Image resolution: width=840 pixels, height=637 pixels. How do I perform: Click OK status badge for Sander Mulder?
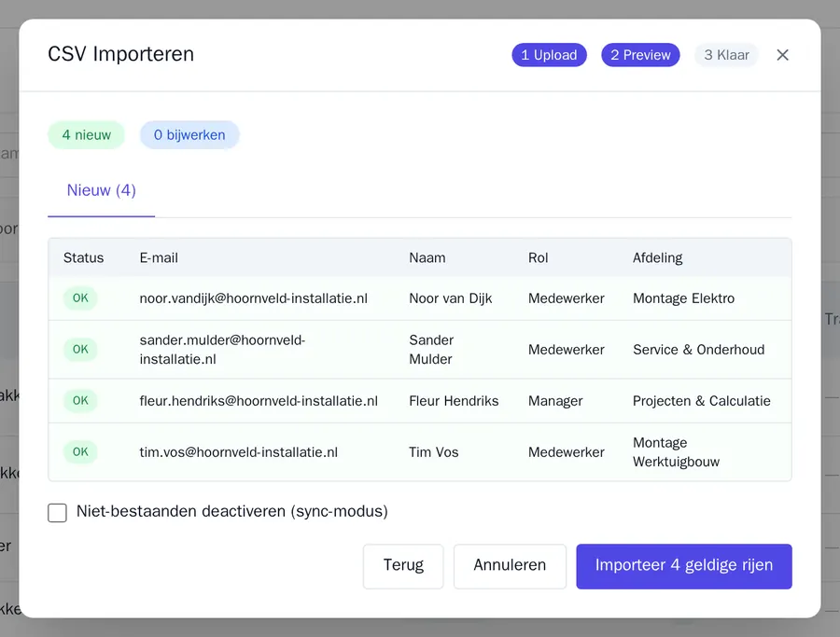point(80,350)
